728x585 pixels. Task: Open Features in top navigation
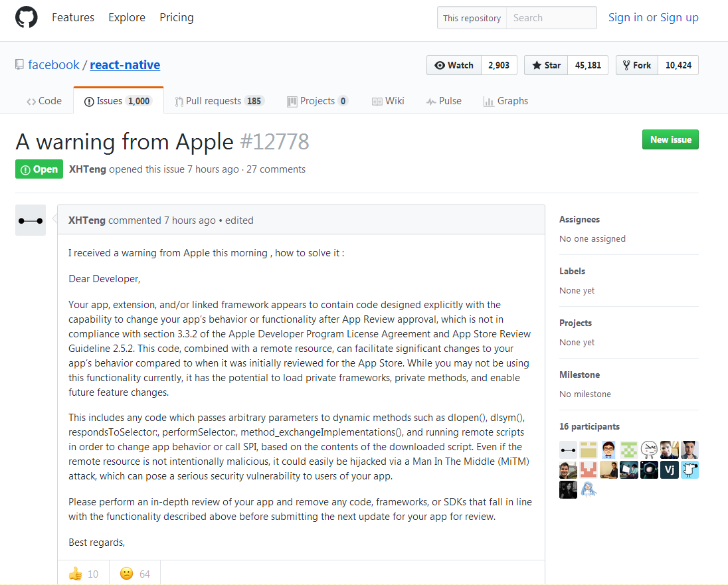pyautogui.click(x=73, y=18)
